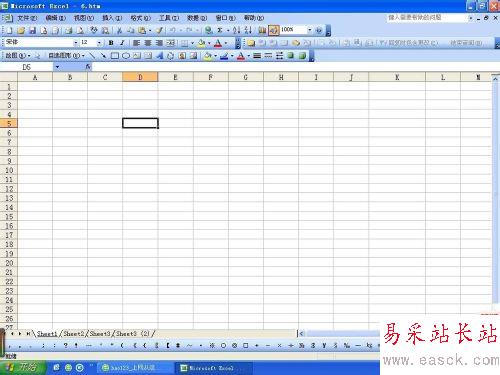This screenshot has width=500, height=375.
Task: Select column D header
Action: (140, 77)
